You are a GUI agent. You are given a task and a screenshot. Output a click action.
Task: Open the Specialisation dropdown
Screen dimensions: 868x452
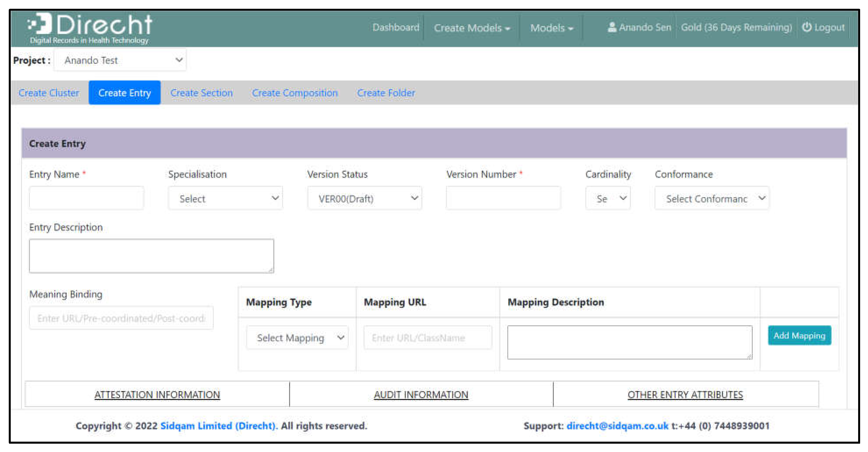tap(225, 199)
